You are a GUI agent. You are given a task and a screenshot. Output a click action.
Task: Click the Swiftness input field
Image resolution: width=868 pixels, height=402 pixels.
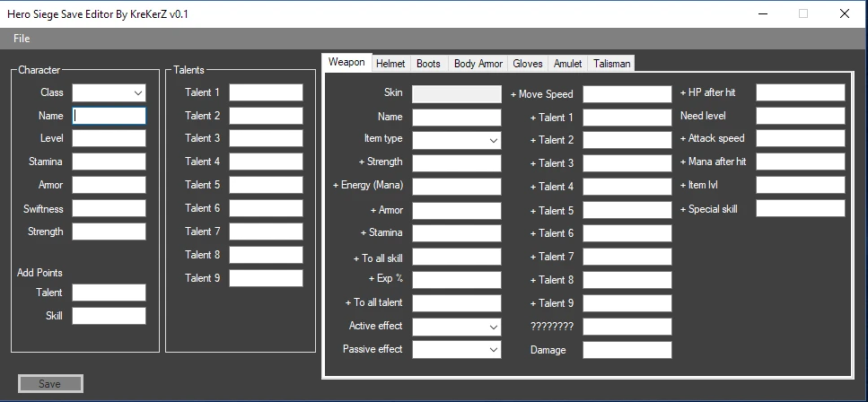click(x=109, y=208)
